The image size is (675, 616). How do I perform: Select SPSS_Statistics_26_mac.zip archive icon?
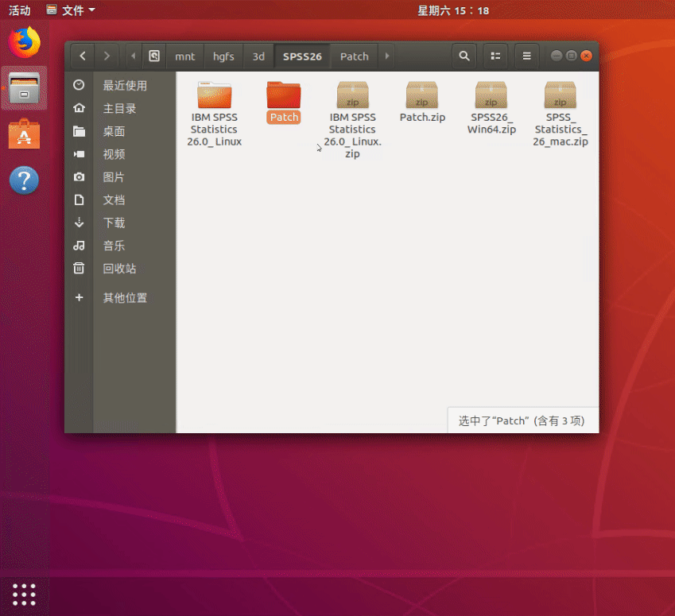(x=560, y=95)
